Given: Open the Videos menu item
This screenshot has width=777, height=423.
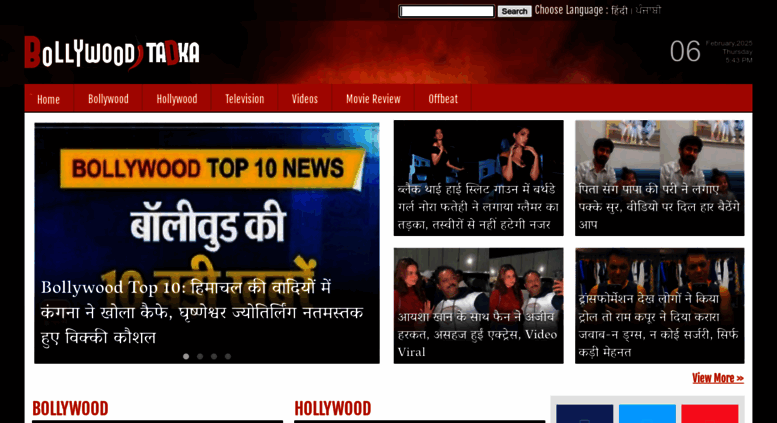Looking at the screenshot, I should (x=305, y=99).
